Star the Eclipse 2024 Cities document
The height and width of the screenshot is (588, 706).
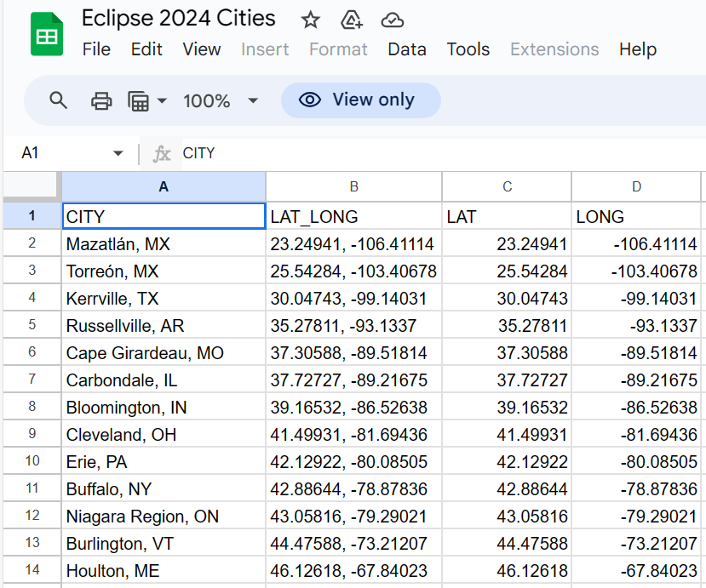pos(311,20)
